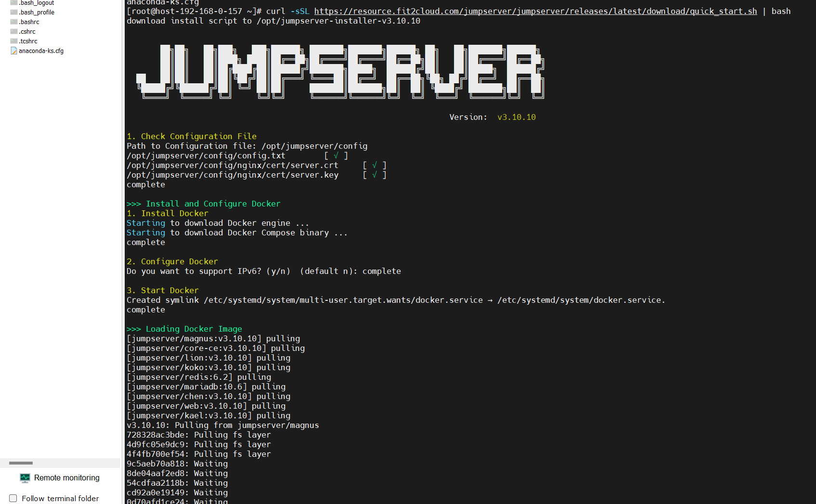Click the '2. Configure Docker' heading

(172, 261)
